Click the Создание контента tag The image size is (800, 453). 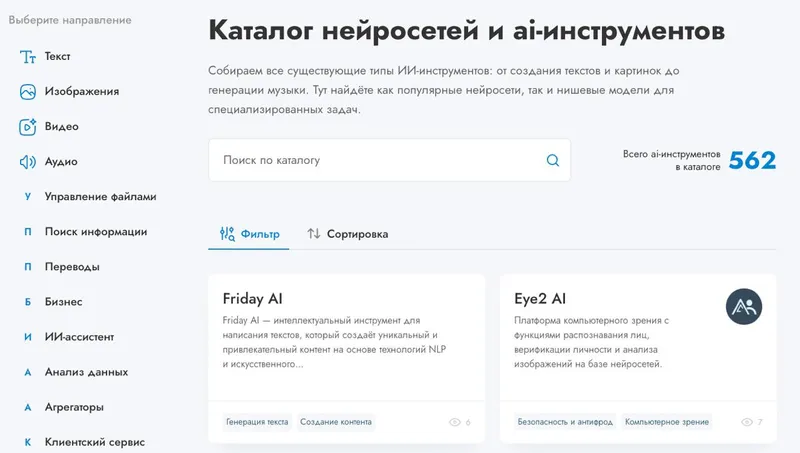point(336,422)
